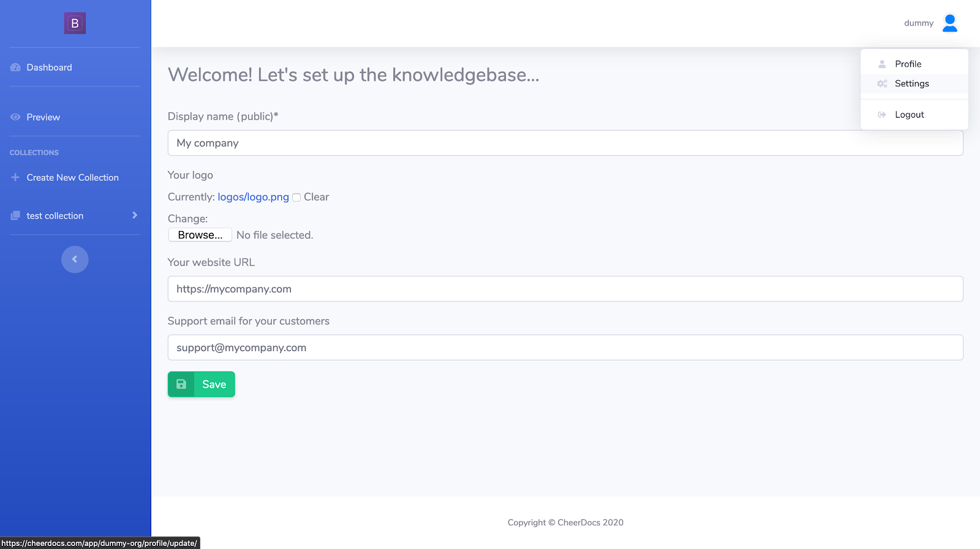Collapse the sidebar with round arrow toggle
Screen dimensions: 980x549
pos(75,259)
